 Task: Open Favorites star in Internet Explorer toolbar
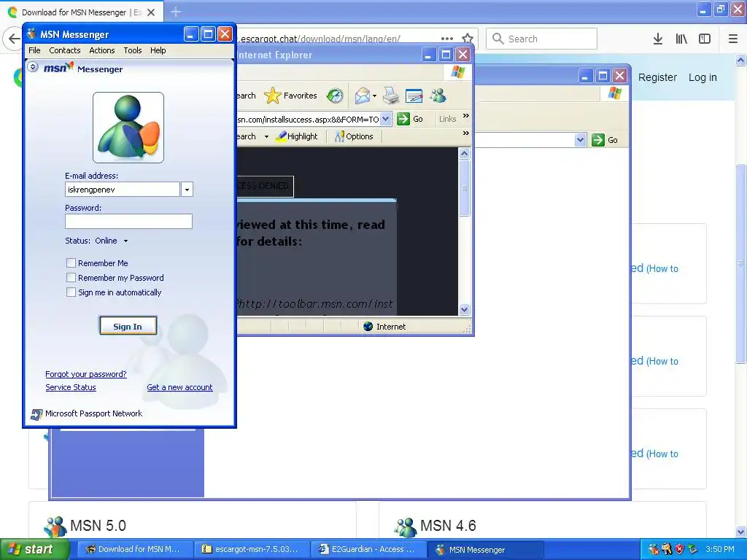273,96
